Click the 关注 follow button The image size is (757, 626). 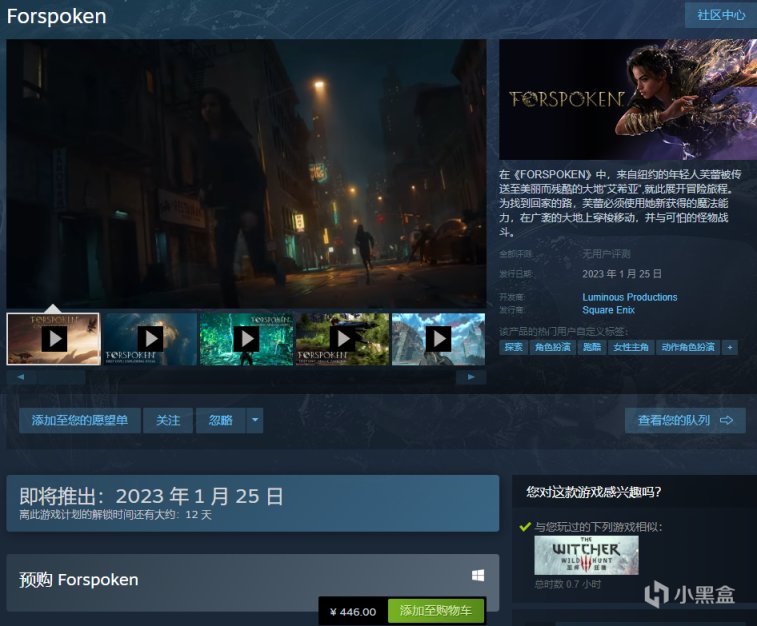pyautogui.click(x=168, y=420)
